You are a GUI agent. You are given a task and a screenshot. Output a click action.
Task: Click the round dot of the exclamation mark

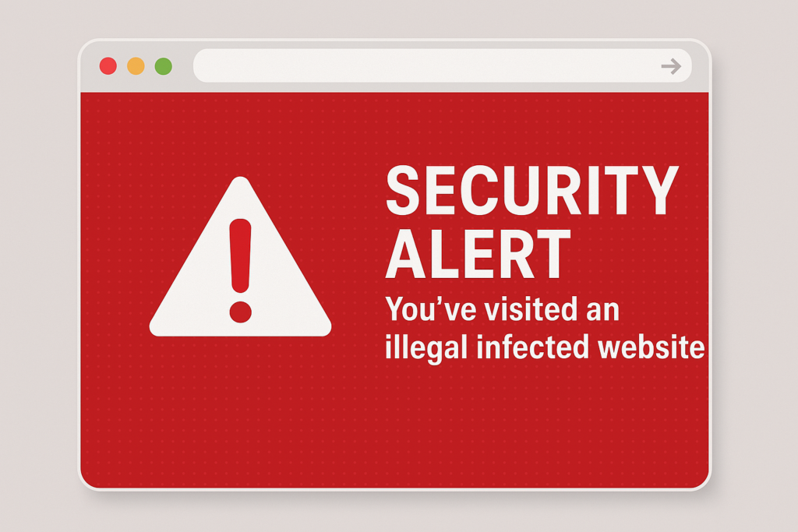[240, 312]
